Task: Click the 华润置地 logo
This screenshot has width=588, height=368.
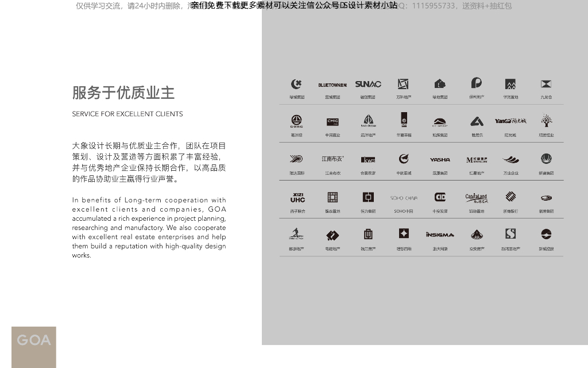Action: (x=510, y=84)
